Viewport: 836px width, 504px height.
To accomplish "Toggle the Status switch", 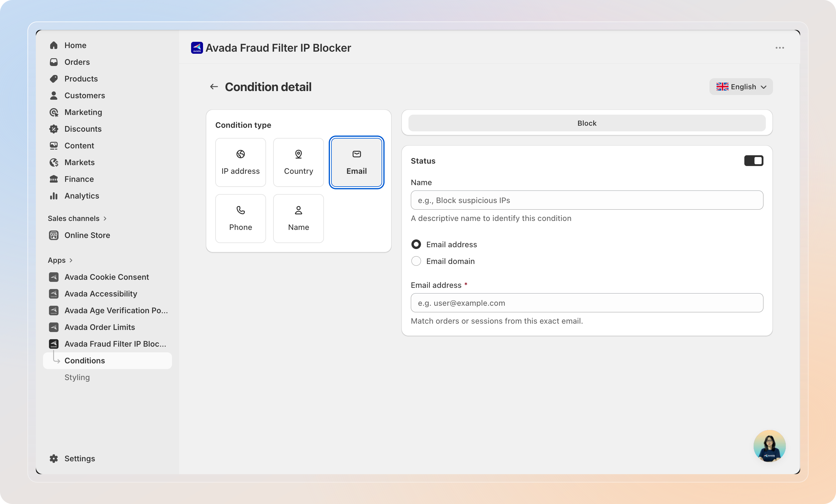I will (754, 161).
